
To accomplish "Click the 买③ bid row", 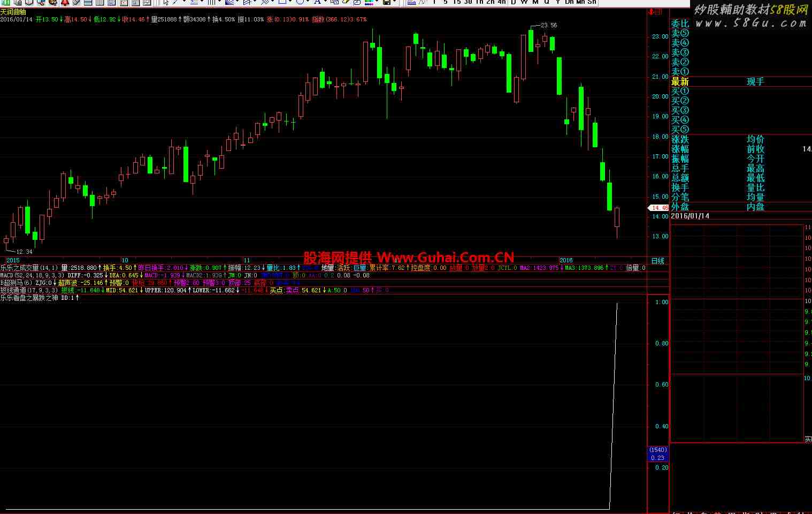I will coord(680,110).
